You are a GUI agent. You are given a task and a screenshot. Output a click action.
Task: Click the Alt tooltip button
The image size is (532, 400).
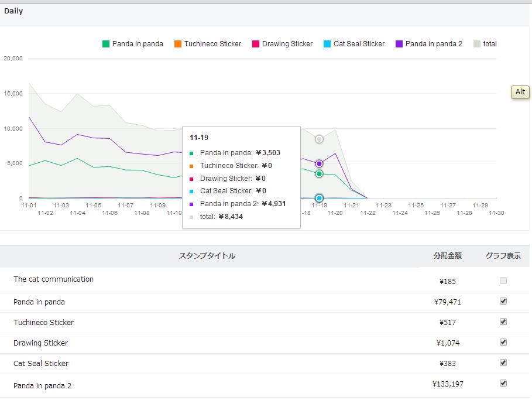(520, 92)
